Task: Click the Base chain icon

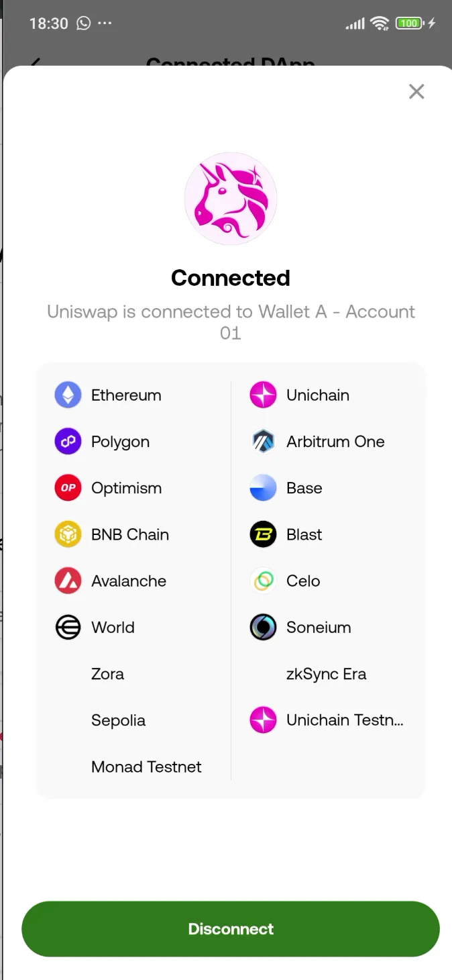Action: click(x=263, y=488)
